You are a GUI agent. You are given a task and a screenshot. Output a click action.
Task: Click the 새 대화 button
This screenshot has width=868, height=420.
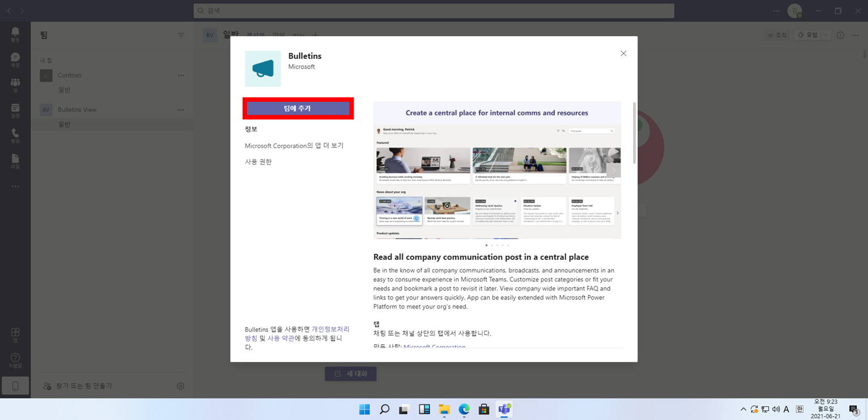pyautogui.click(x=351, y=374)
